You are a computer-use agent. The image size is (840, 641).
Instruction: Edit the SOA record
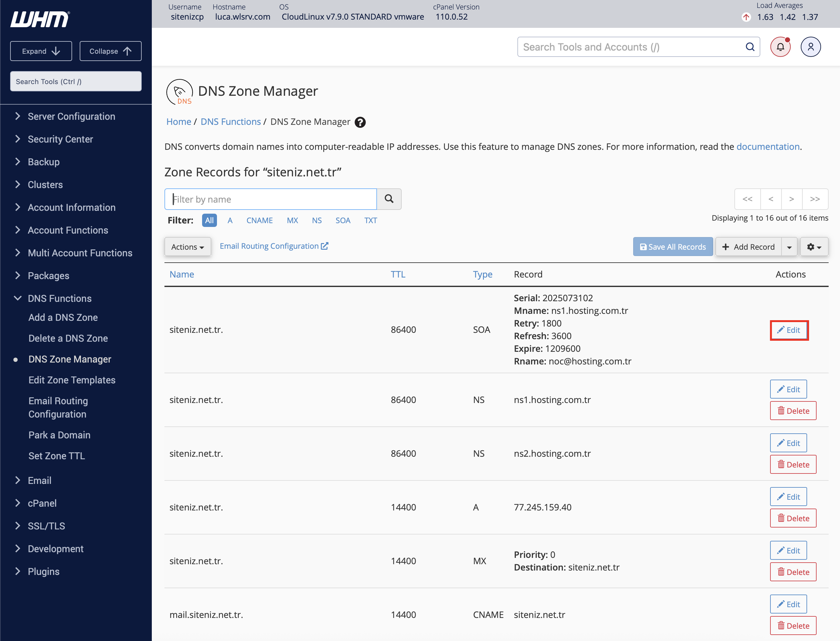[x=789, y=330]
